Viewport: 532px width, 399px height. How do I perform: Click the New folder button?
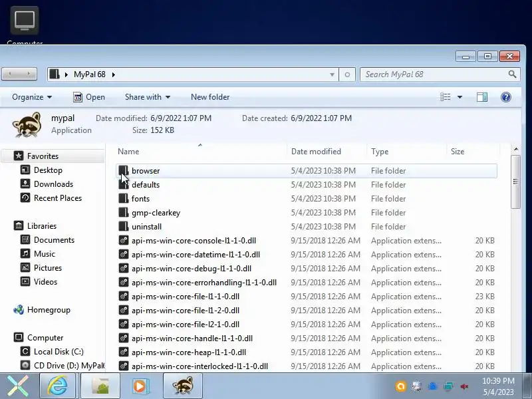click(x=210, y=97)
